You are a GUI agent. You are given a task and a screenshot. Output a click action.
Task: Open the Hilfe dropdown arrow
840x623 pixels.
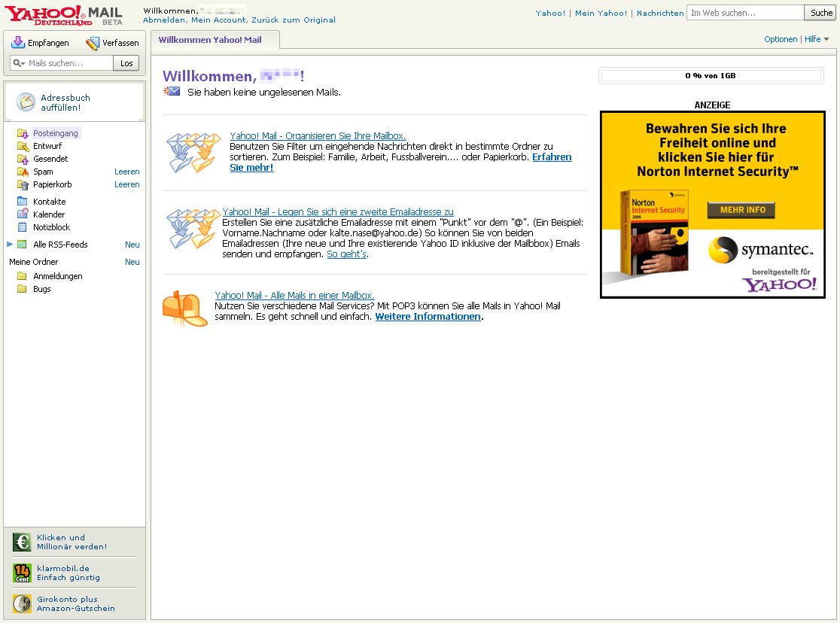tap(826, 39)
